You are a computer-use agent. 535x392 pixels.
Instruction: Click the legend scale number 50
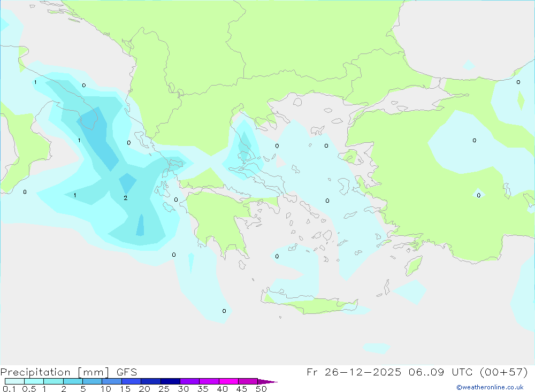click(261, 389)
